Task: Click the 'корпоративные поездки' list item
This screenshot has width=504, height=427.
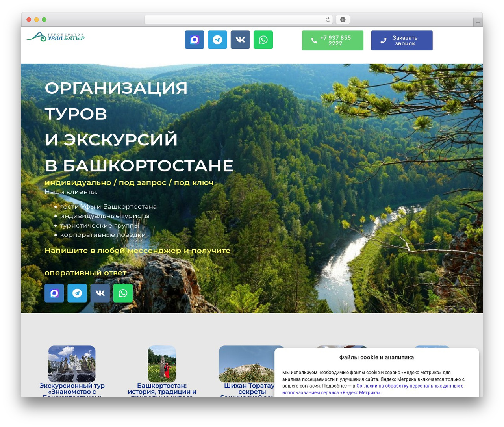Action: pos(103,235)
